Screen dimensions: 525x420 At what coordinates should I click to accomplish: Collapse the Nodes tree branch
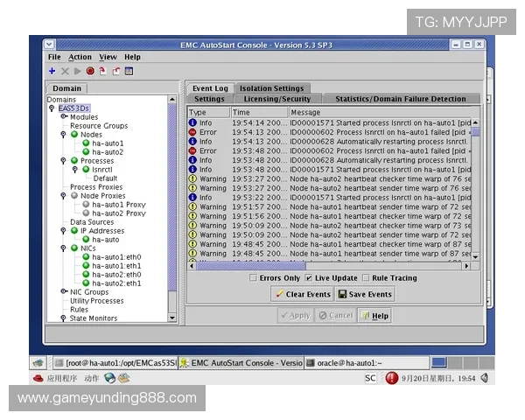pos(63,134)
